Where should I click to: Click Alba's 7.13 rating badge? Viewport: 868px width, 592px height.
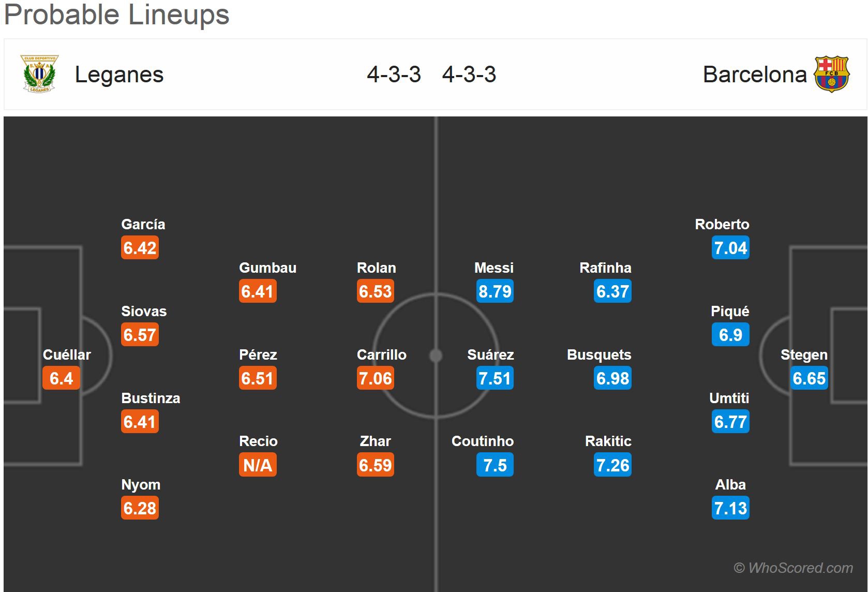730,508
